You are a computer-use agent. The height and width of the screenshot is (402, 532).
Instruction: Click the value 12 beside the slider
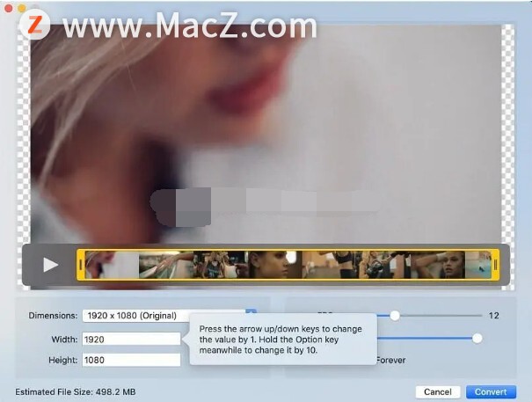pyautogui.click(x=493, y=316)
